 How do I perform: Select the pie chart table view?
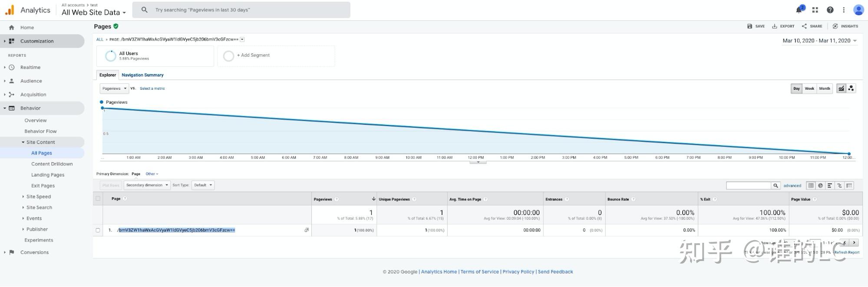tap(820, 186)
